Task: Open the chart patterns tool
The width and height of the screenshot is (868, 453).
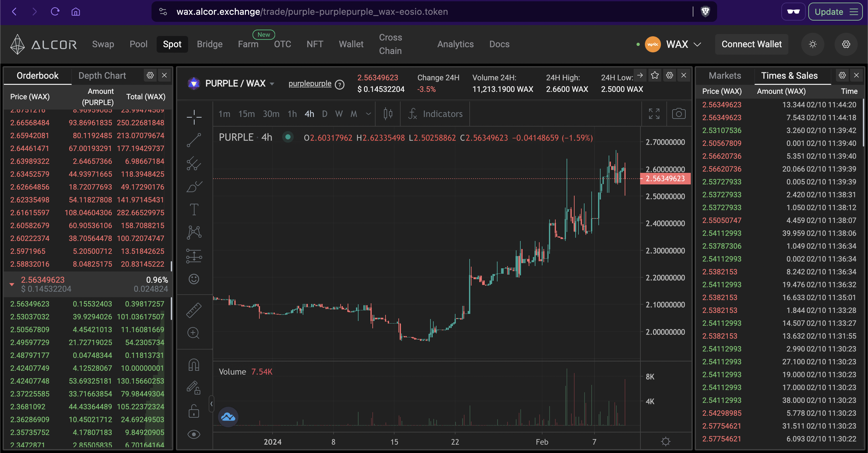Action: click(194, 233)
